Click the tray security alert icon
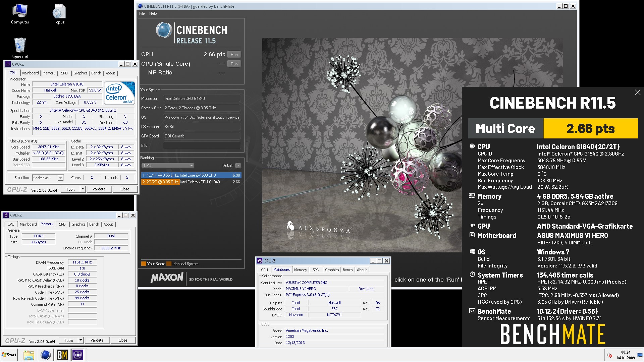 pos(609,355)
